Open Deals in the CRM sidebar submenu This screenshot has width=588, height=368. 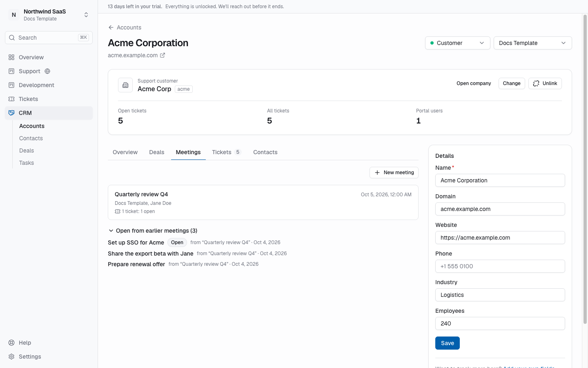27,150
